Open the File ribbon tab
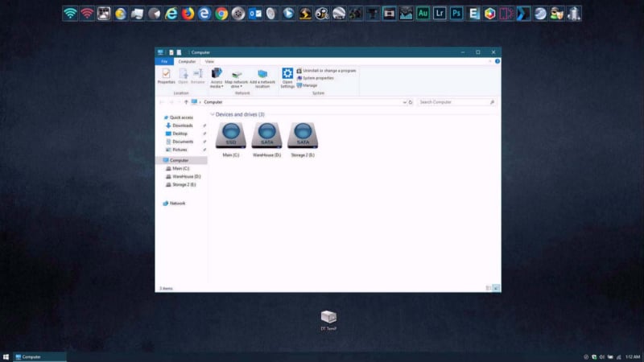The image size is (644, 362). pyautogui.click(x=164, y=62)
